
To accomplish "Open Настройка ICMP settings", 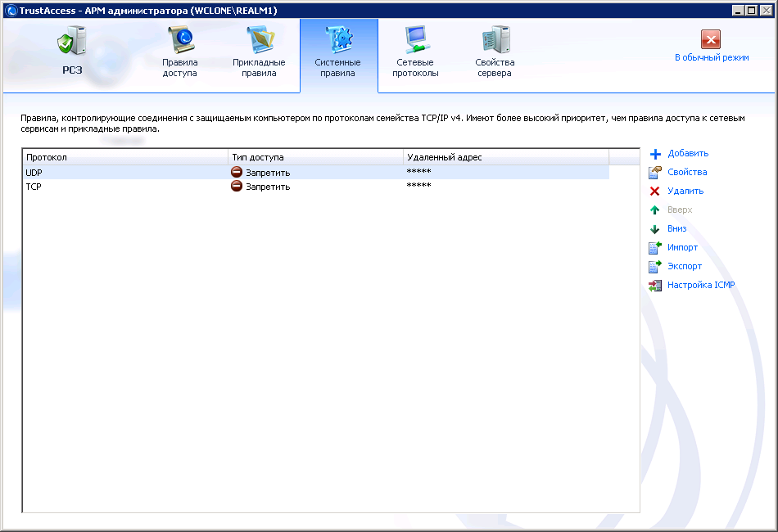I will click(x=700, y=286).
